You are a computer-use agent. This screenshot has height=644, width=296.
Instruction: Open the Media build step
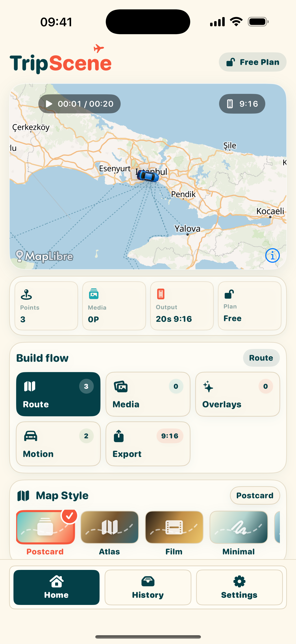click(148, 394)
